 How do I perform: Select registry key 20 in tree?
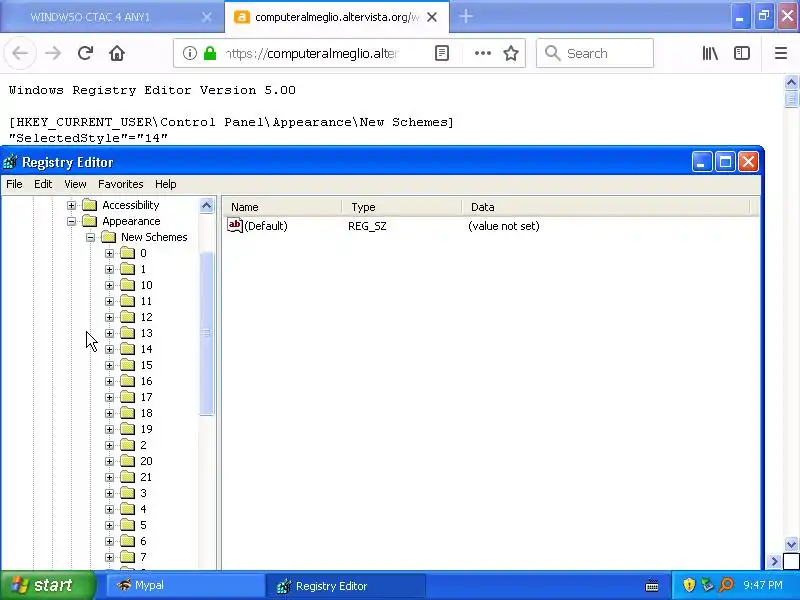click(x=146, y=461)
